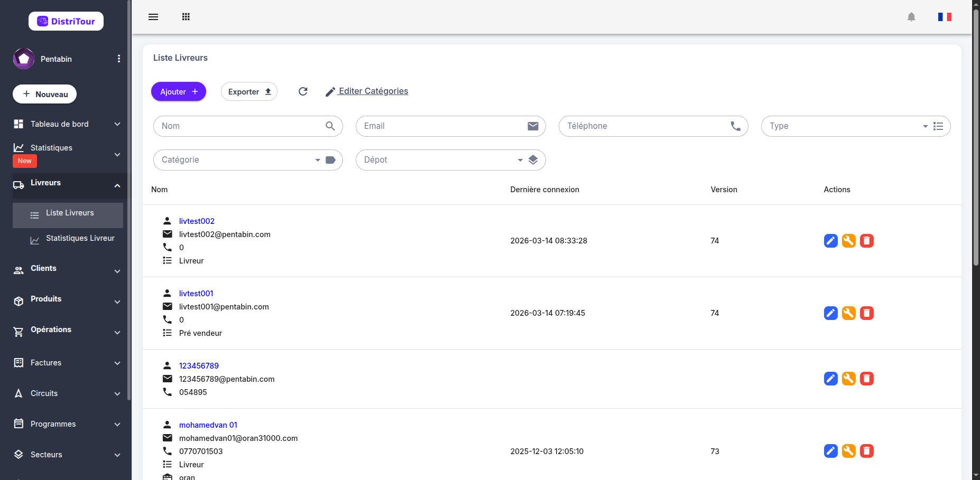This screenshot has width=980, height=480.
Task: Open wrench settings for livtest001
Action: (x=849, y=313)
